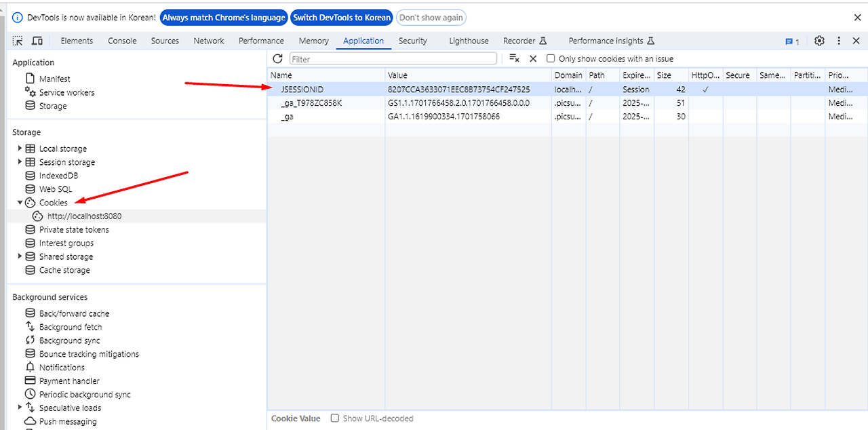The width and height of the screenshot is (868, 430).
Task: Click the Private state tokens icon
Action: tap(30, 229)
